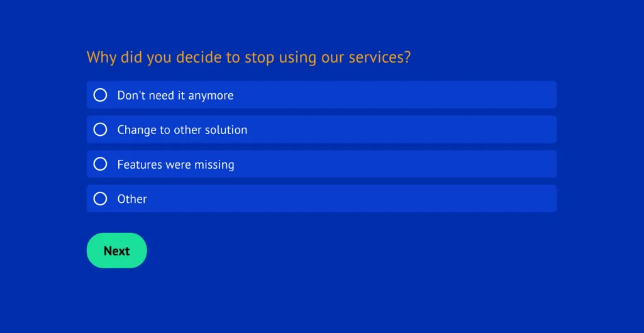
Task: Click the word "stop" in the question heading
Action: pos(258,57)
